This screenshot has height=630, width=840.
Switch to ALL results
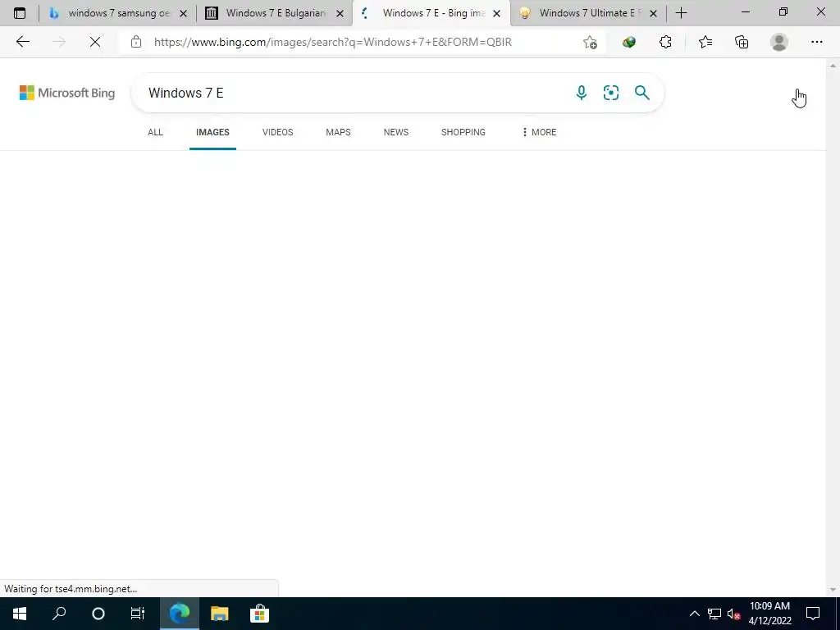(x=155, y=132)
